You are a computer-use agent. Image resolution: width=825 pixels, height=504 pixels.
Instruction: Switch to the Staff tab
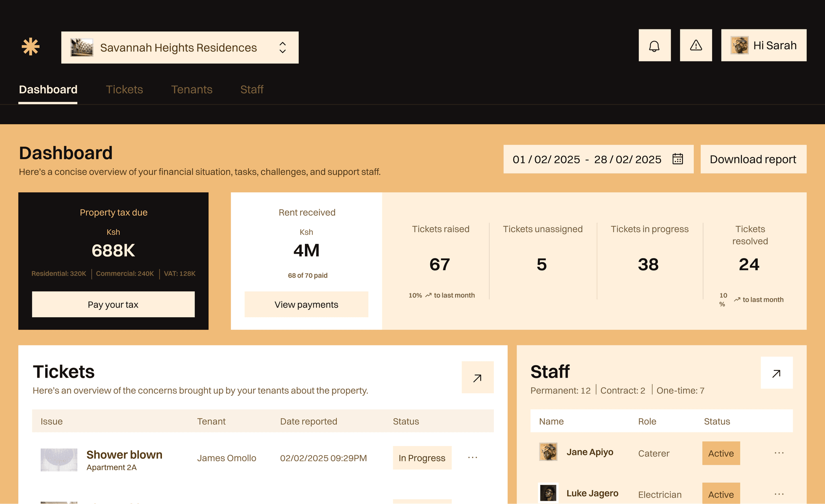point(252,89)
